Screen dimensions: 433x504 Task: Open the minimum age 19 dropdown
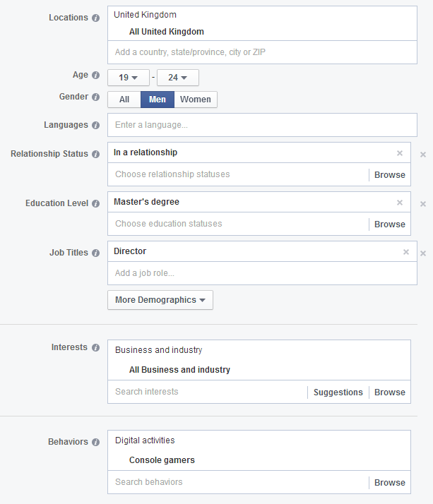click(129, 78)
